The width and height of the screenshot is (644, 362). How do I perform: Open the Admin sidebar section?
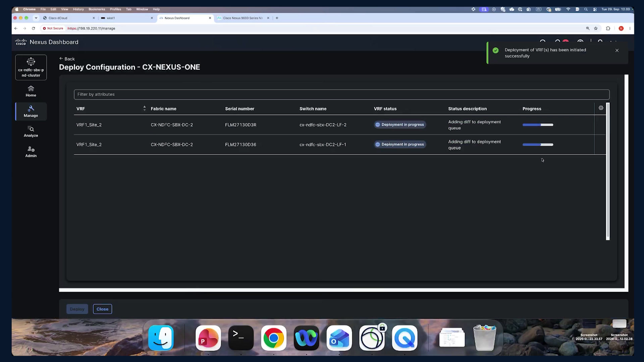pos(31,152)
